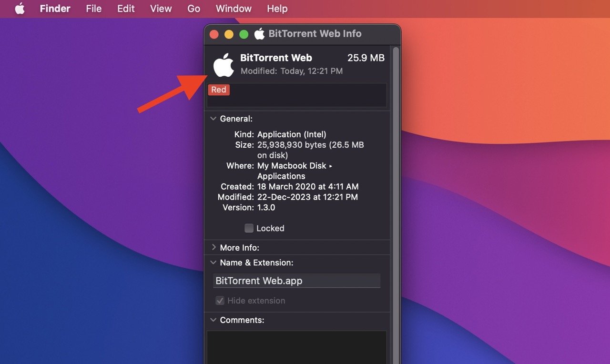The width and height of the screenshot is (610, 364).
Task: Expand the More Info section
Action: [213, 248]
